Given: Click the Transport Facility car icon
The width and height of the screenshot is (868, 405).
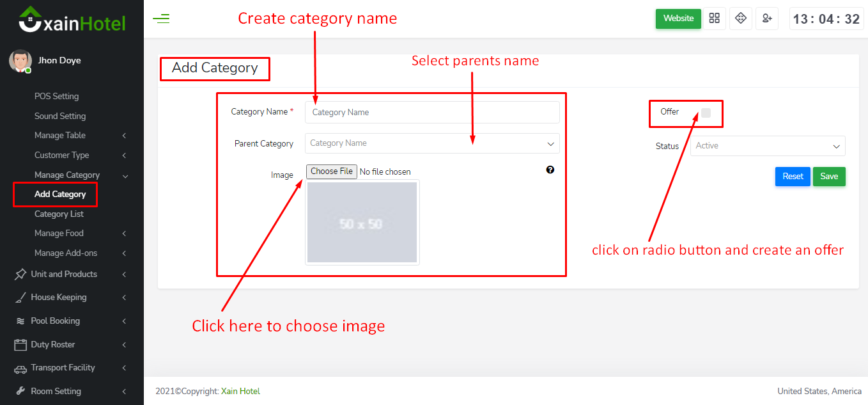Looking at the screenshot, I should (x=20, y=369).
